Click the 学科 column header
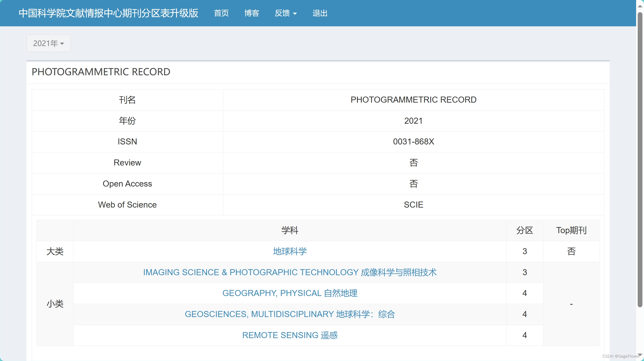 pyautogui.click(x=290, y=230)
